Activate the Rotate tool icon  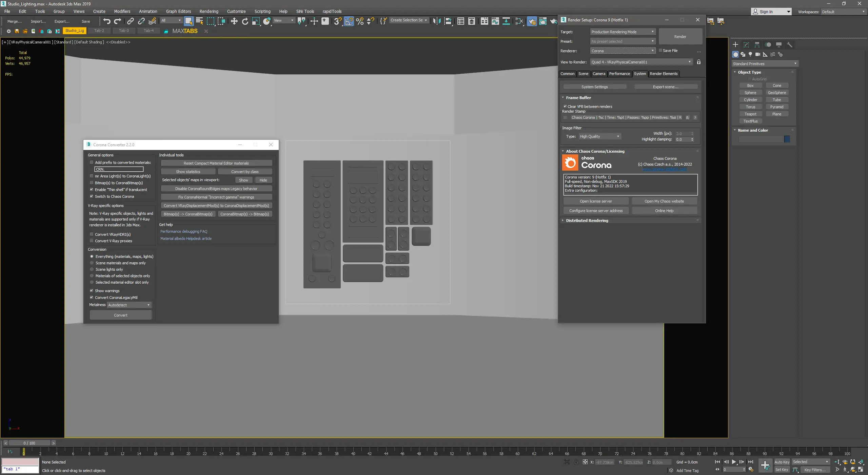pyautogui.click(x=245, y=21)
